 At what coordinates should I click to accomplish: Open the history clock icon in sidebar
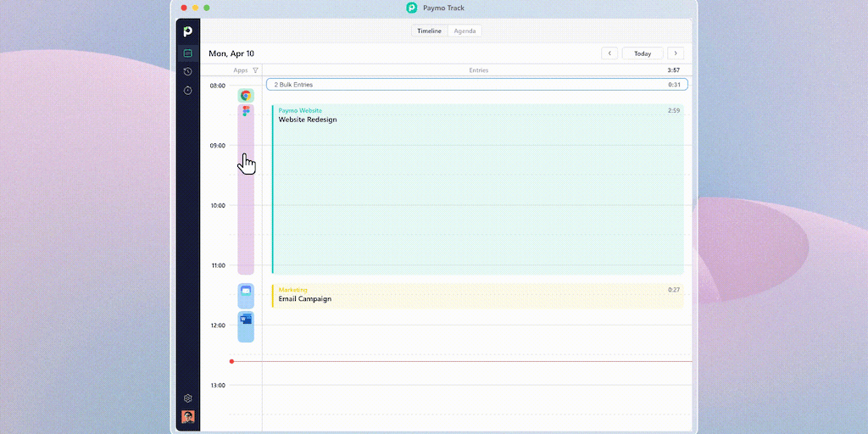tap(188, 72)
